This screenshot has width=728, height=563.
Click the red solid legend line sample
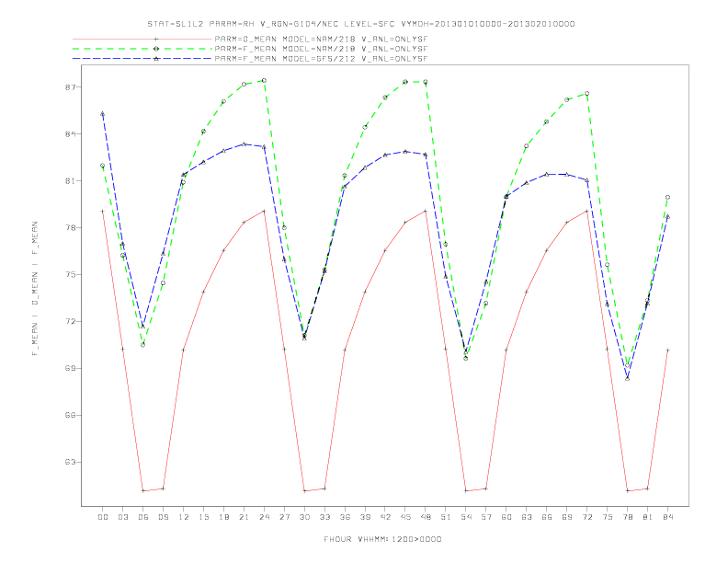point(142,40)
